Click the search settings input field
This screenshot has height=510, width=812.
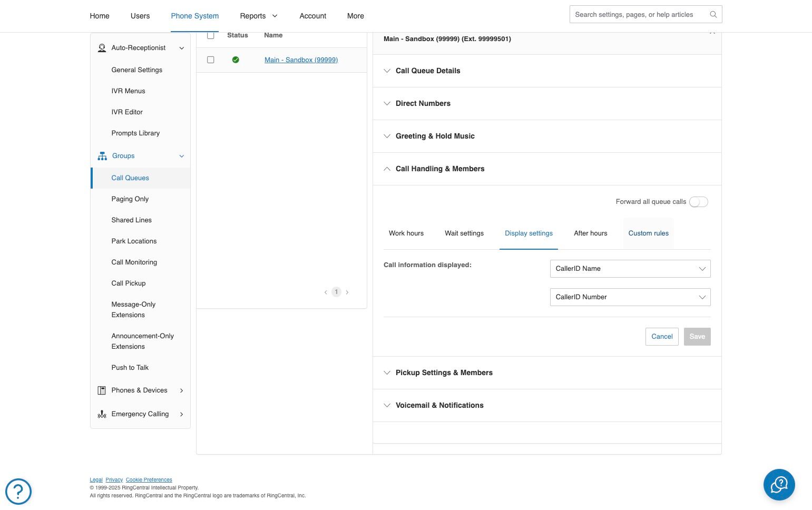(x=638, y=15)
